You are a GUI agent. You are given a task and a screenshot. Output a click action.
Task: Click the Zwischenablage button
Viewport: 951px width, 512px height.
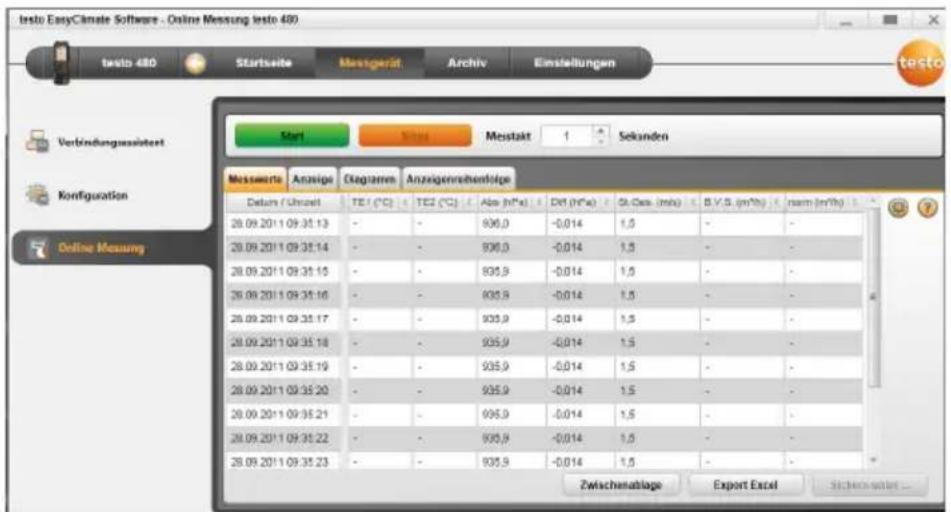point(620,485)
